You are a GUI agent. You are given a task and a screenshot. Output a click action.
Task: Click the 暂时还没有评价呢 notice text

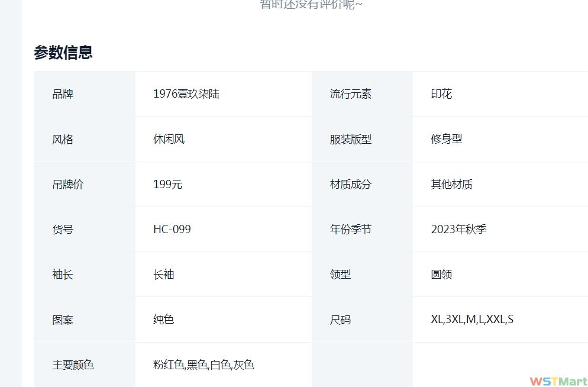pos(311,5)
